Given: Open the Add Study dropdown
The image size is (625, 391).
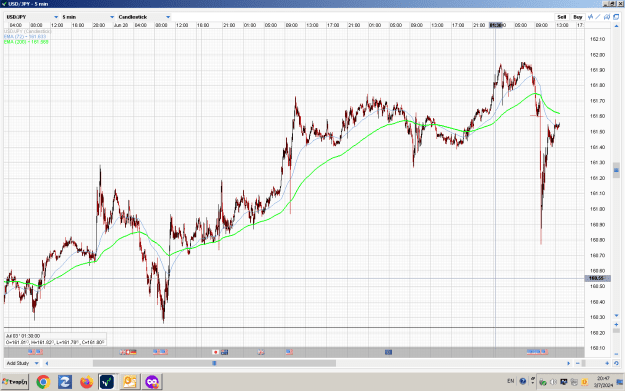Looking at the screenshot, I should 22,363.
